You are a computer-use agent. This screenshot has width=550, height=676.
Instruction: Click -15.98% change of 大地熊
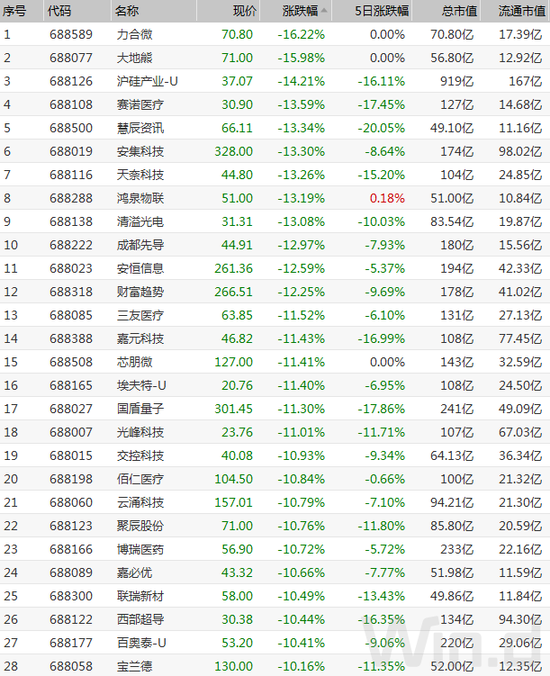pyautogui.click(x=301, y=58)
